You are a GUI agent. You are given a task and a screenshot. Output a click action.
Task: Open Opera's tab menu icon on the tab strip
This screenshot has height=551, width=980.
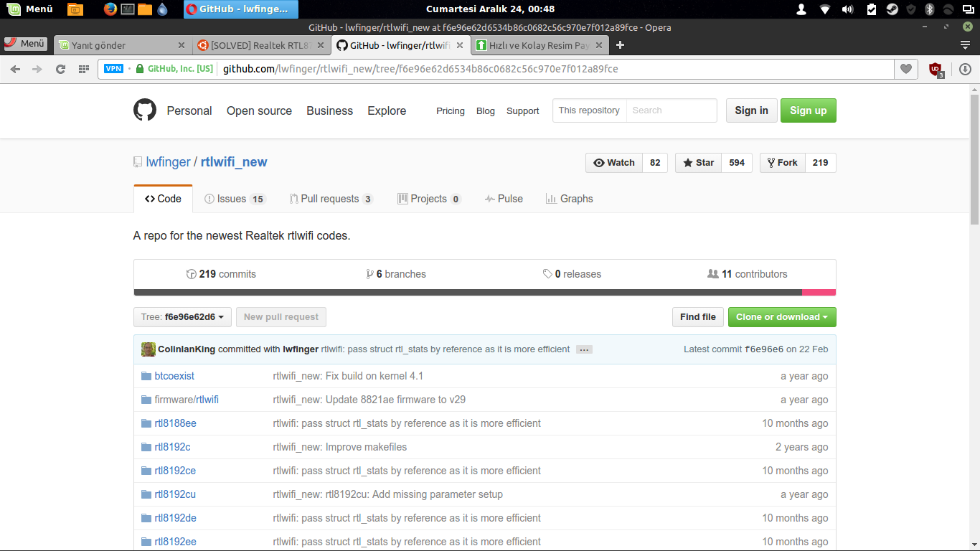pyautogui.click(x=965, y=45)
